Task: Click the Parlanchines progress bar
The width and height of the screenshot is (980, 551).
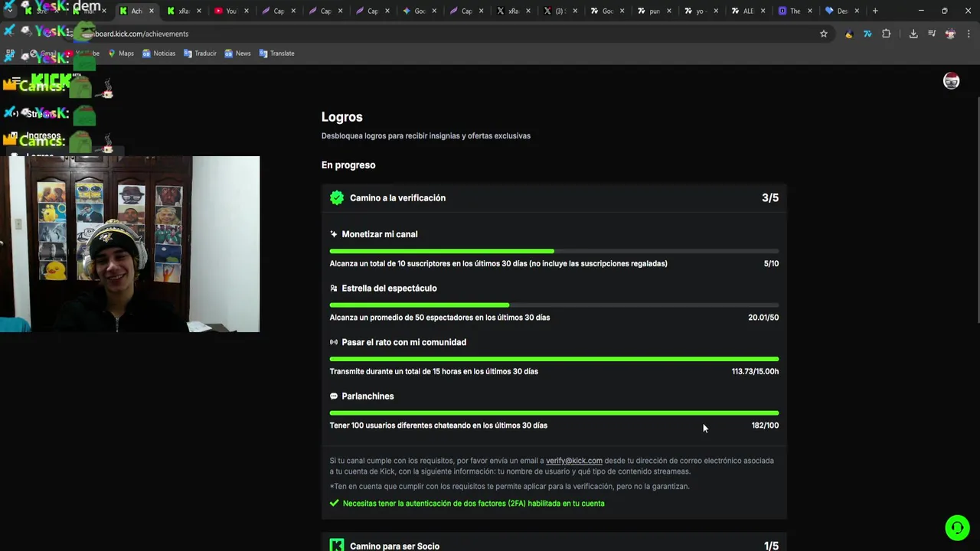Action: pos(554,413)
